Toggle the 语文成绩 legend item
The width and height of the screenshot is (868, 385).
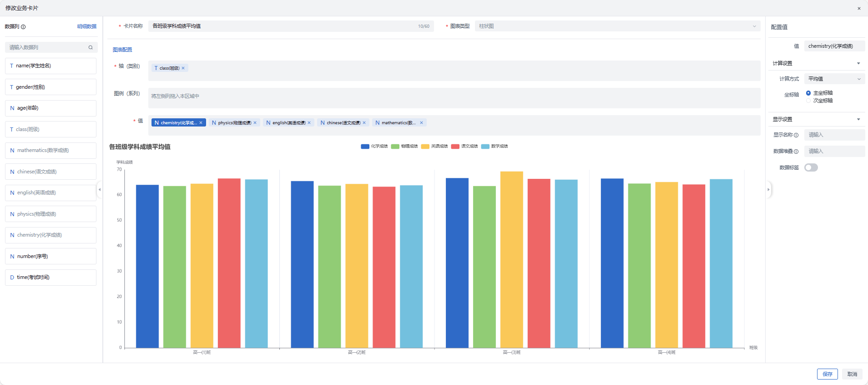coord(464,147)
